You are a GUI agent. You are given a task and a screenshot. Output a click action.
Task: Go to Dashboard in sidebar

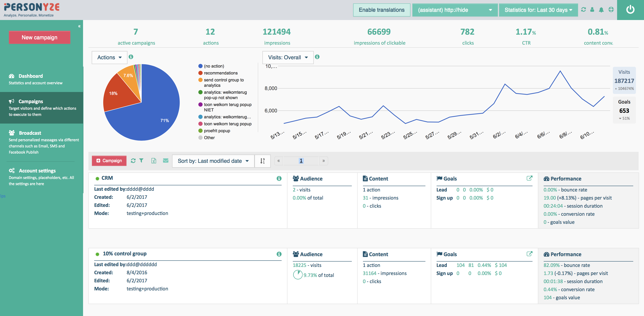tap(31, 76)
